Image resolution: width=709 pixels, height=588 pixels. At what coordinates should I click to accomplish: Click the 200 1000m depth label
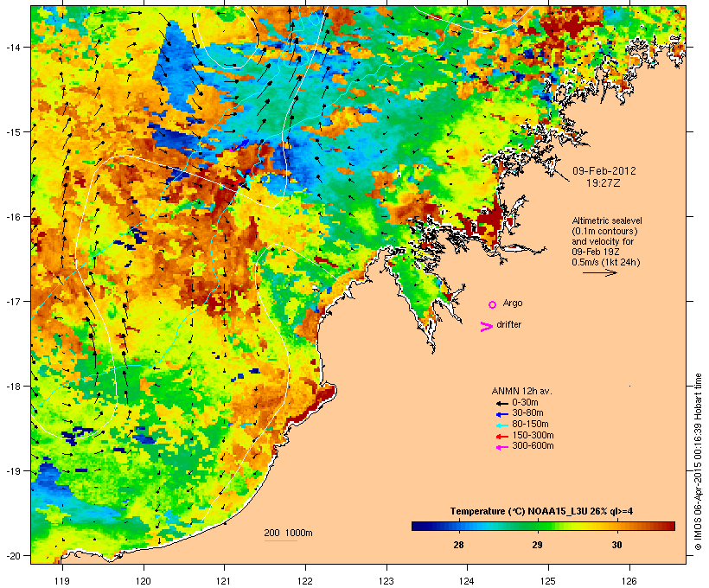click(288, 533)
